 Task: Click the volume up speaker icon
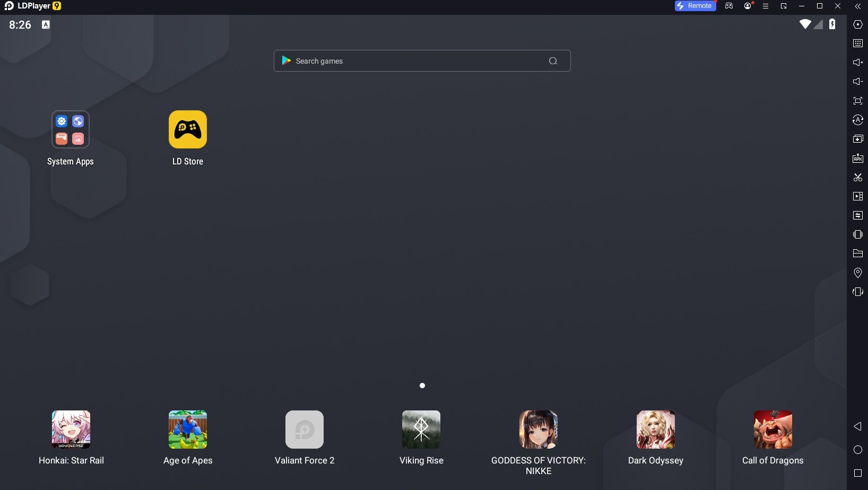pyautogui.click(x=857, y=63)
